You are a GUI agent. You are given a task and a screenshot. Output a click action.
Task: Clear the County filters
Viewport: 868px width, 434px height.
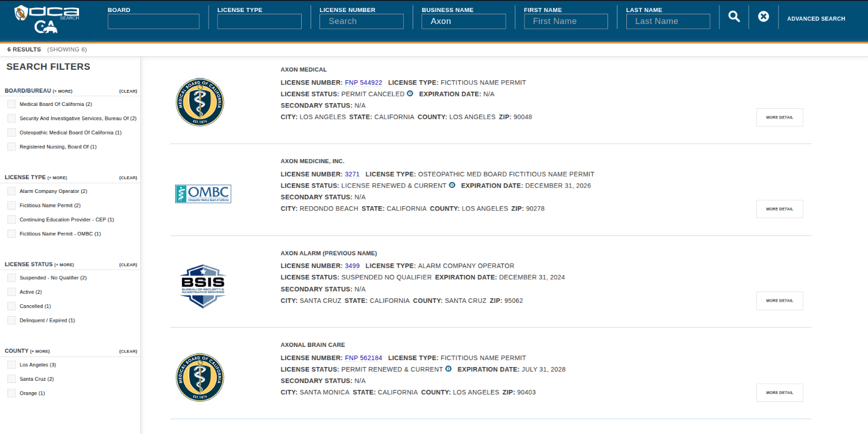click(x=128, y=352)
